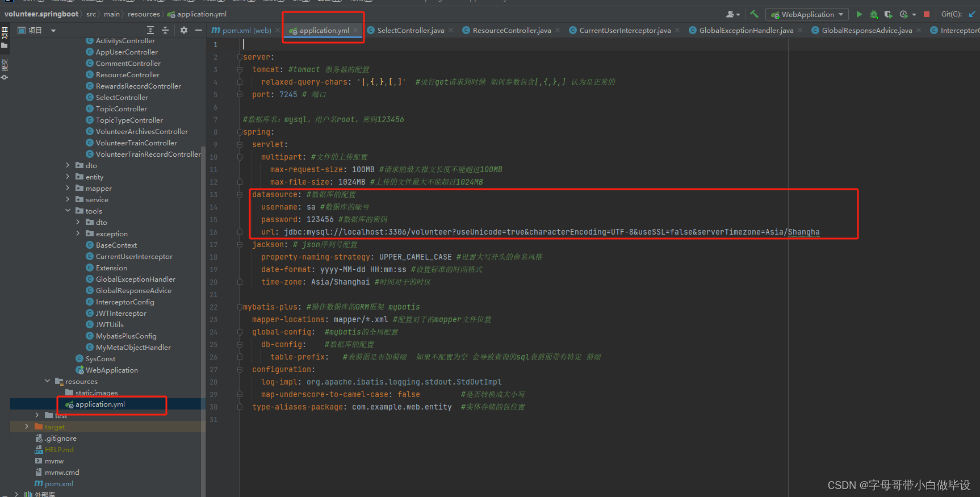Close the application.yml editor tab
980x497 pixels.
(x=355, y=31)
